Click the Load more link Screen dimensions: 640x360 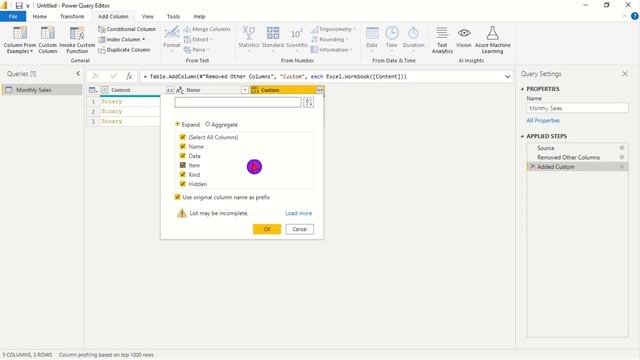tap(298, 213)
